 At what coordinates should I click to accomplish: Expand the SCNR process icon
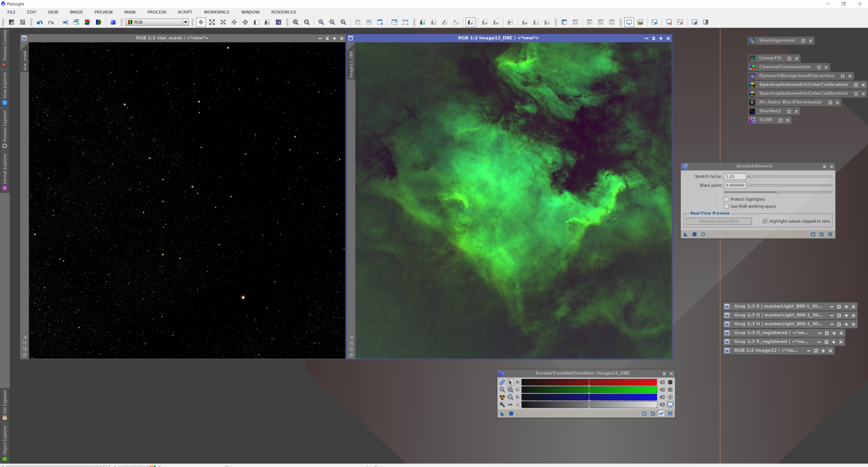(780, 120)
